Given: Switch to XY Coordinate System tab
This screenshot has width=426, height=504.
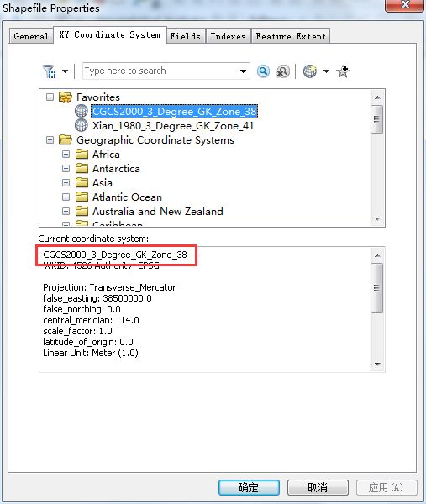Looking at the screenshot, I should click(x=109, y=34).
